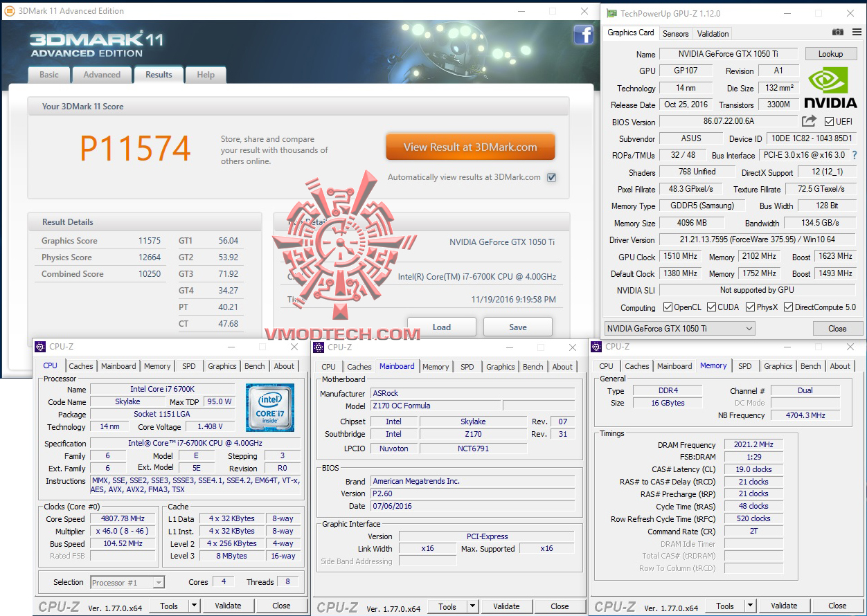Click the Multiplier value x 46.0
This screenshot has width=867, height=616.
[x=123, y=532]
